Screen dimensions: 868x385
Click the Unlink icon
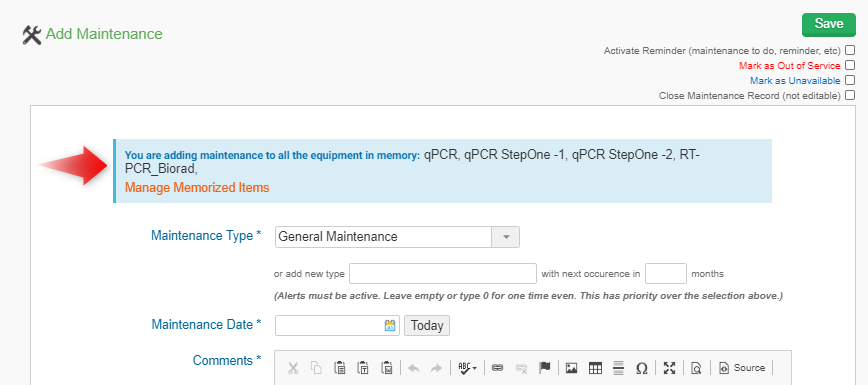click(521, 367)
